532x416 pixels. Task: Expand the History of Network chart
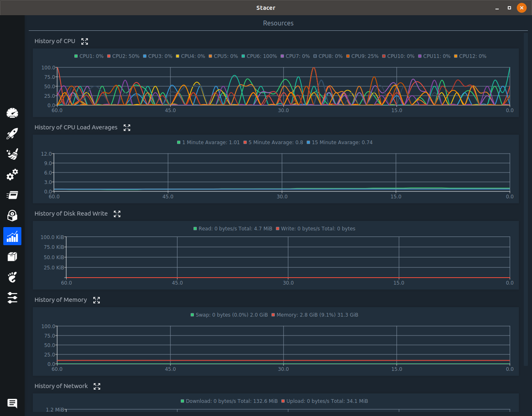(97, 386)
